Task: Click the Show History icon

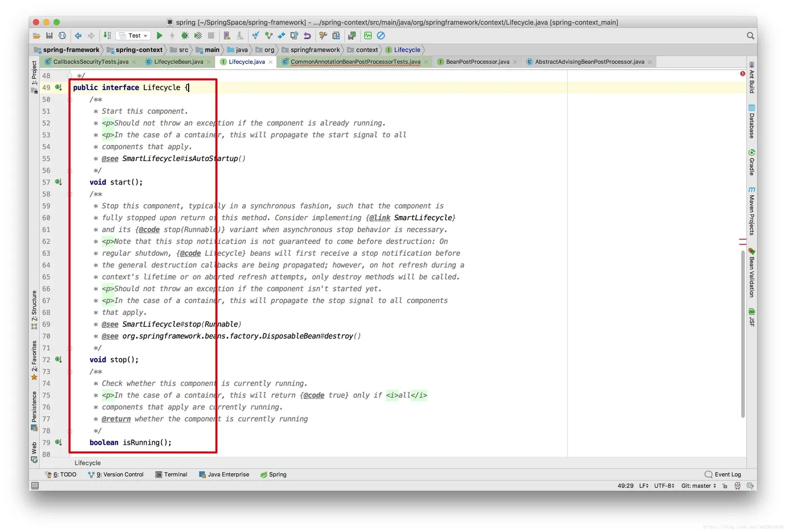Action: point(294,35)
